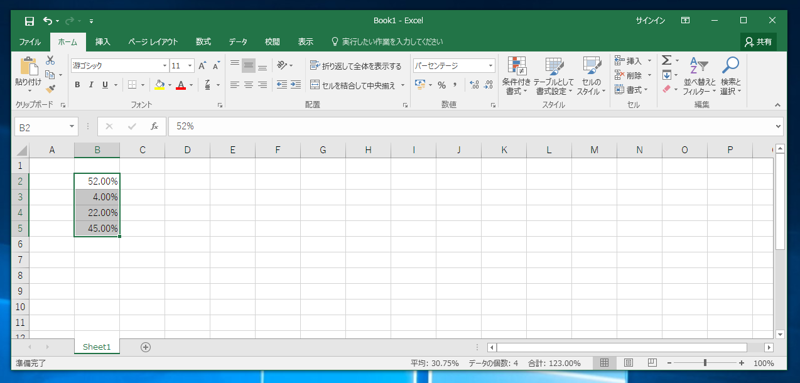
Task: Open the number format パーセンテージ dropdown
Action: [491, 66]
